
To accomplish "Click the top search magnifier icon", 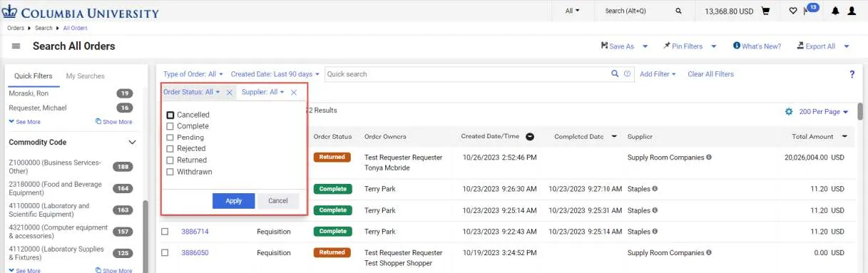I will tap(678, 11).
